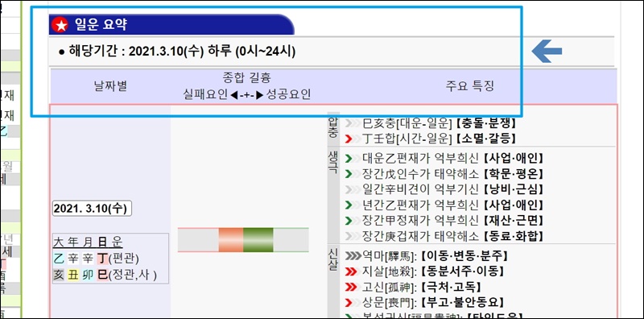644x319 pixels.
Task: Click the gray arrow beside 일간辛비견이 억부기신
Action: [353, 189]
